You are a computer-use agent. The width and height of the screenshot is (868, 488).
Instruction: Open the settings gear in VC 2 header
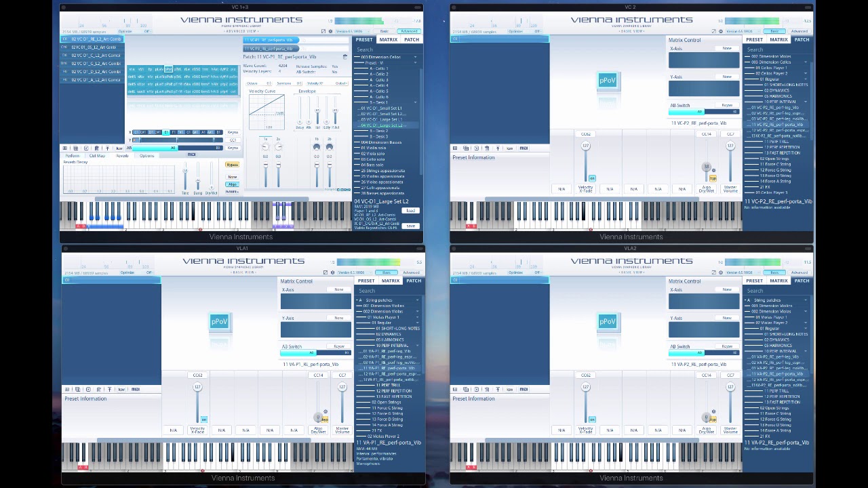tap(720, 31)
